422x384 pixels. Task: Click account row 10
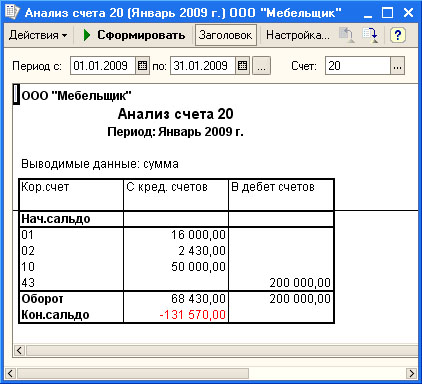coord(28,267)
